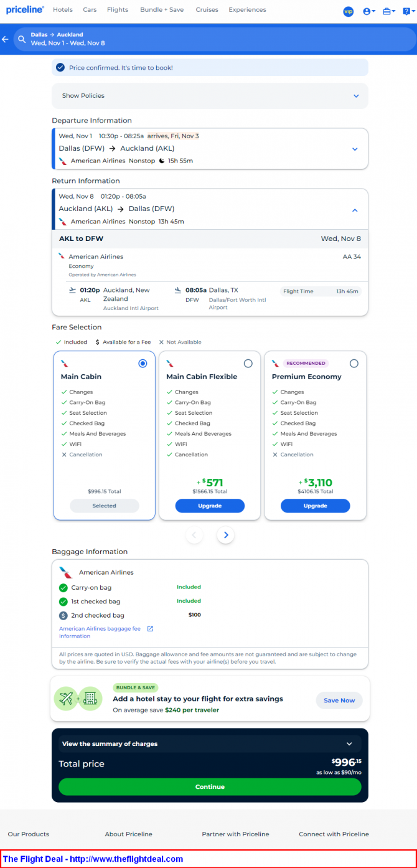Click the Priceline logo
The width and height of the screenshot is (417, 868).
[x=25, y=10]
